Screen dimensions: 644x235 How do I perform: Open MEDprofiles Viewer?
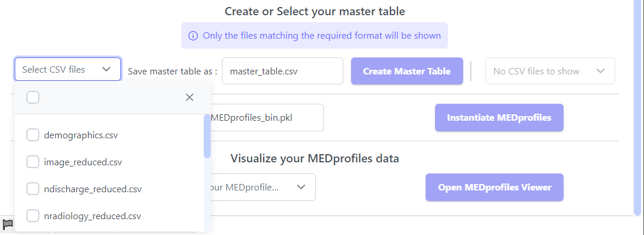(494, 188)
